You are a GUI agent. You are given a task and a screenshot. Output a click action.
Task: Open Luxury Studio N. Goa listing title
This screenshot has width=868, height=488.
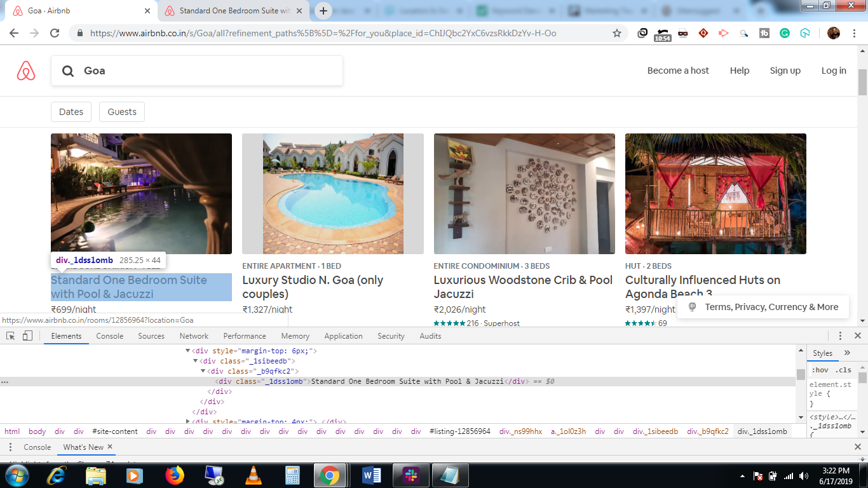click(x=313, y=287)
